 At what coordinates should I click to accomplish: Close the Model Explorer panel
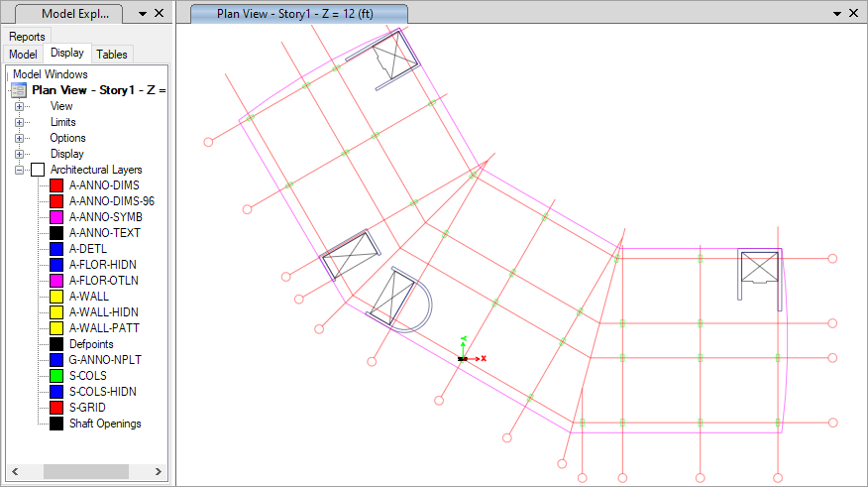tap(161, 14)
